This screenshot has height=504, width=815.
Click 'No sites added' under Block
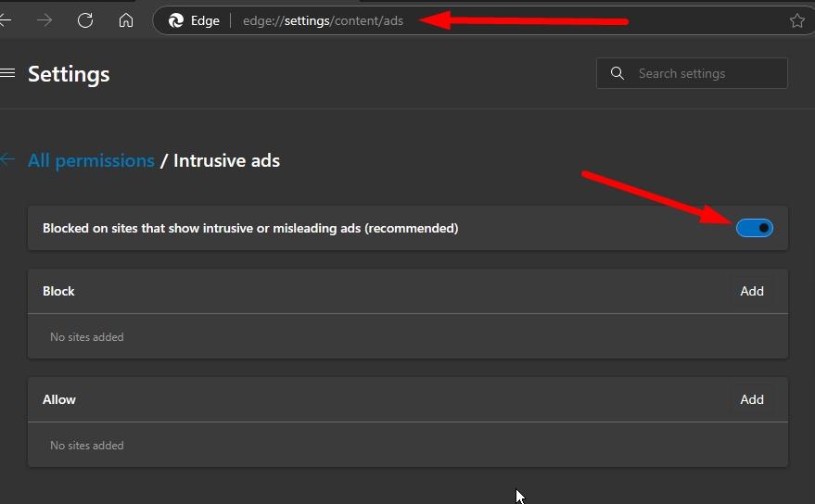[87, 337]
